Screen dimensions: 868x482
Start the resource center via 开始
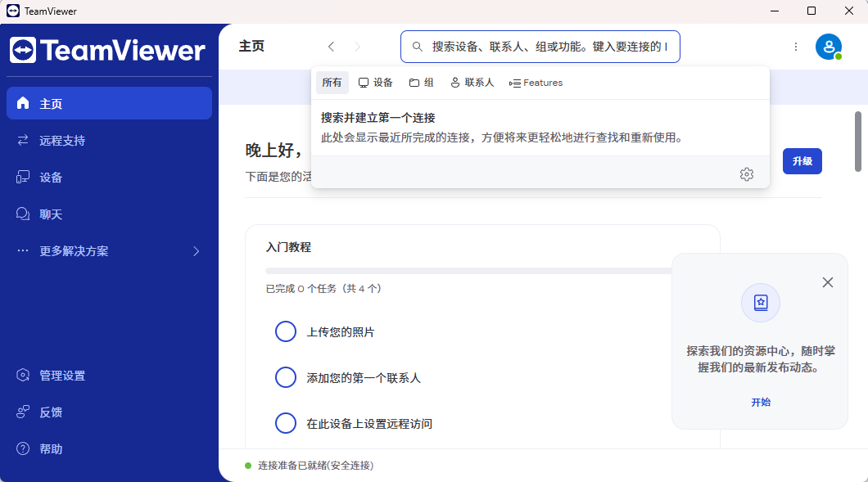760,402
